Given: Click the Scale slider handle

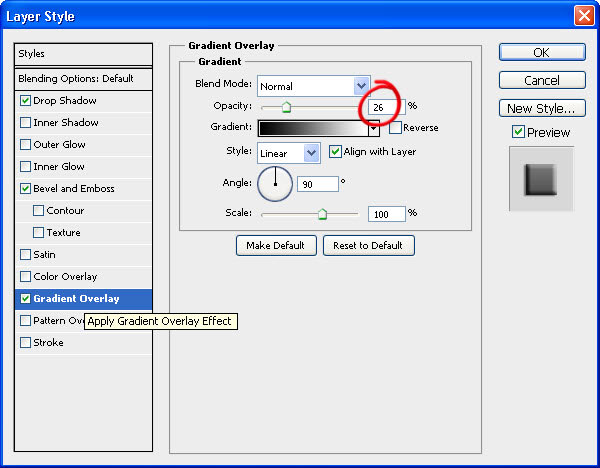Looking at the screenshot, I should click(x=323, y=214).
